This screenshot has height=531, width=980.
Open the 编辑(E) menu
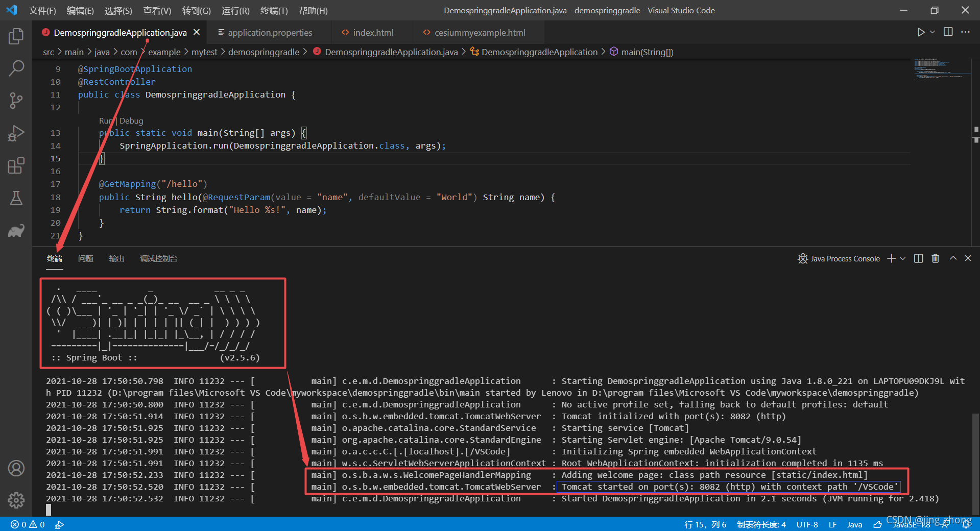pos(80,11)
